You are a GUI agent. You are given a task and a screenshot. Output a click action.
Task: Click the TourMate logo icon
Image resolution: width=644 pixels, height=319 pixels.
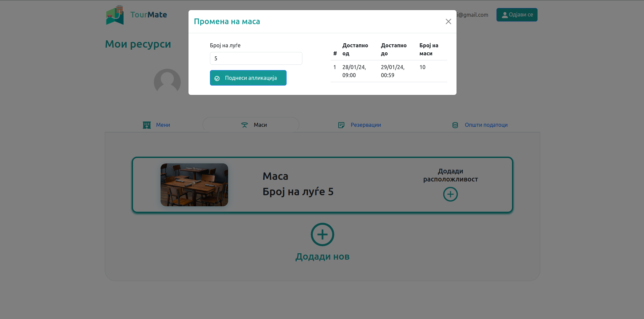(x=115, y=15)
